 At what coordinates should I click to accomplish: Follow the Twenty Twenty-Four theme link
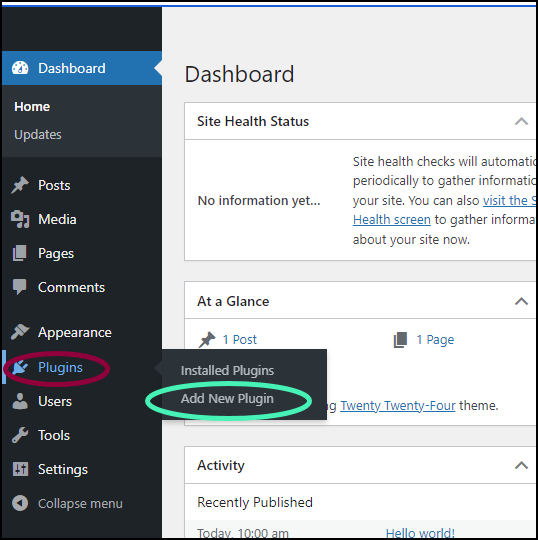(x=398, y=406)
